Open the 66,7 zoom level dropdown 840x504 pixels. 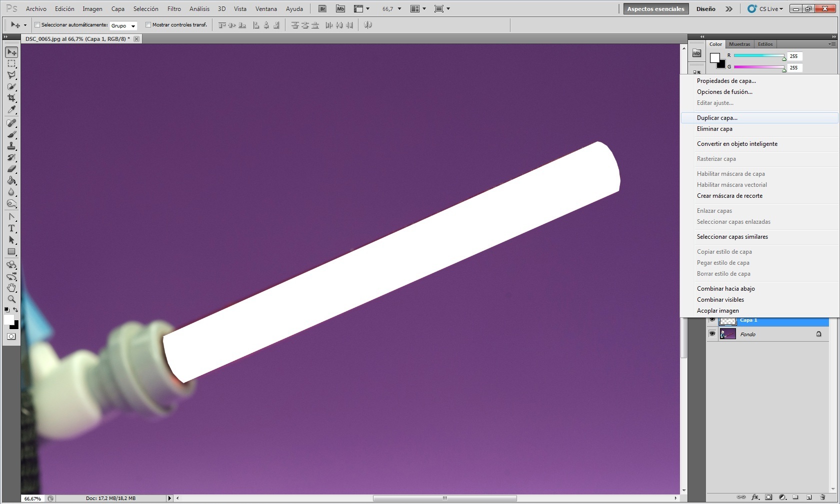[392, 9]
